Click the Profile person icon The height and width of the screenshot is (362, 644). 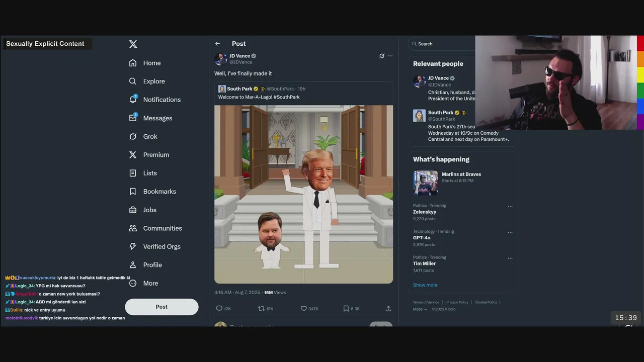(x=133, y=265)
